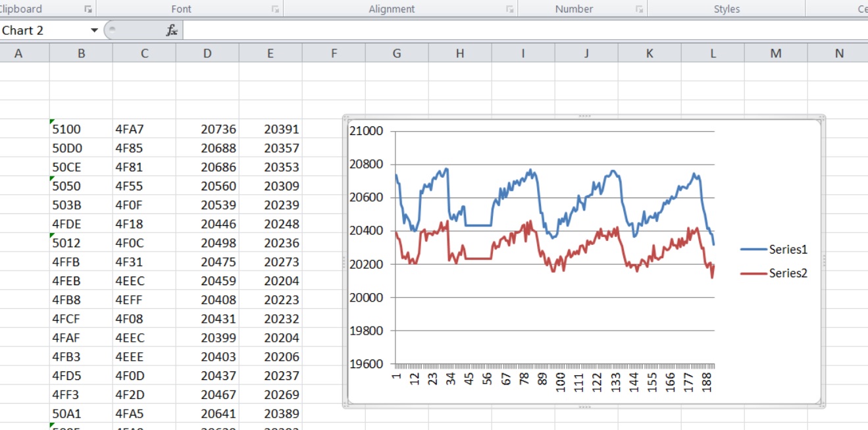Click the Insert Function fx icon
The height and width of the screenshot is (430, 868).
click(x=172, y=30)
